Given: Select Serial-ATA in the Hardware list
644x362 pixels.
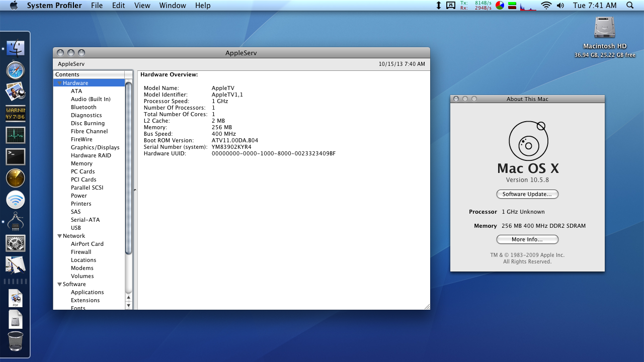Looking at the screenshot, I should pyautogui.click(x=86, y=220).
